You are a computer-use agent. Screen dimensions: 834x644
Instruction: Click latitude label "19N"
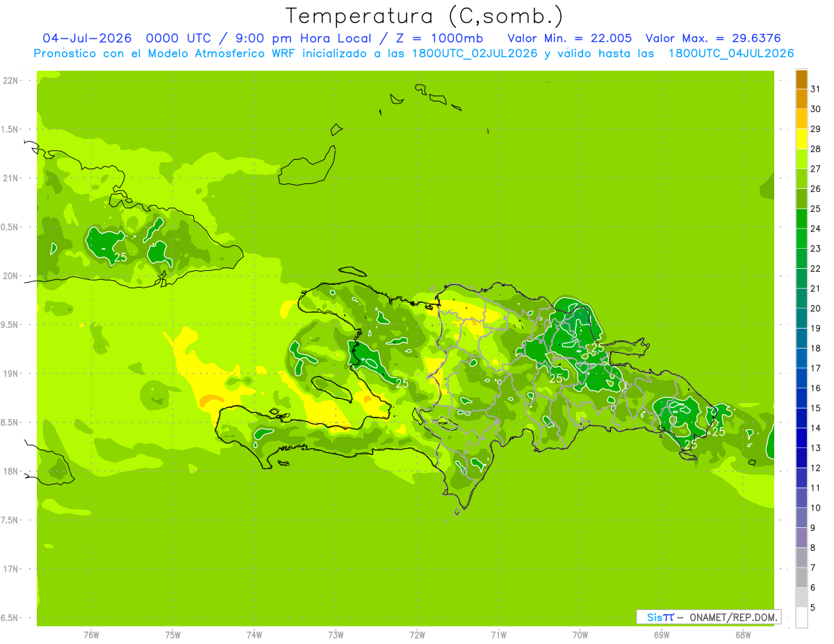point(10,373)
